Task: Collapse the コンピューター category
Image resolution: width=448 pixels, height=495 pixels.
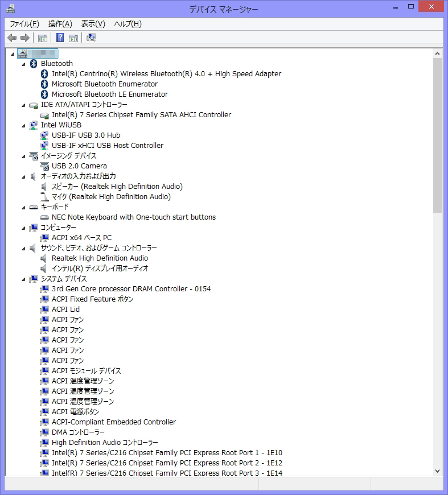Action: point(23,228)
